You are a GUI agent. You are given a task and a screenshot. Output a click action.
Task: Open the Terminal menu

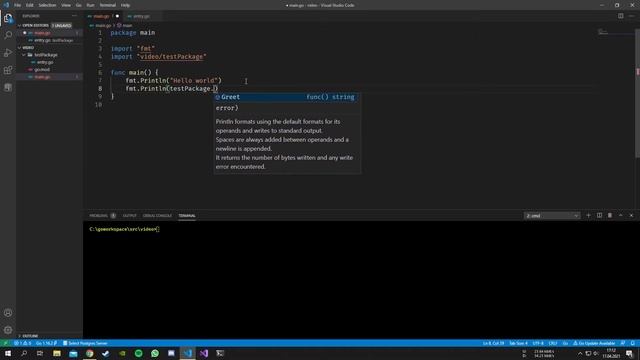click(x=107, y=5)
